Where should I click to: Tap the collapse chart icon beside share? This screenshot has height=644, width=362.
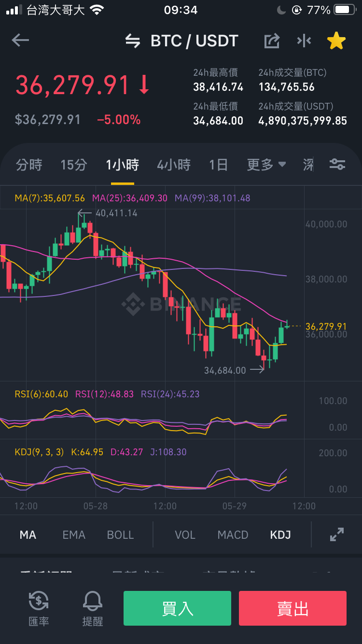coord(304,41)
